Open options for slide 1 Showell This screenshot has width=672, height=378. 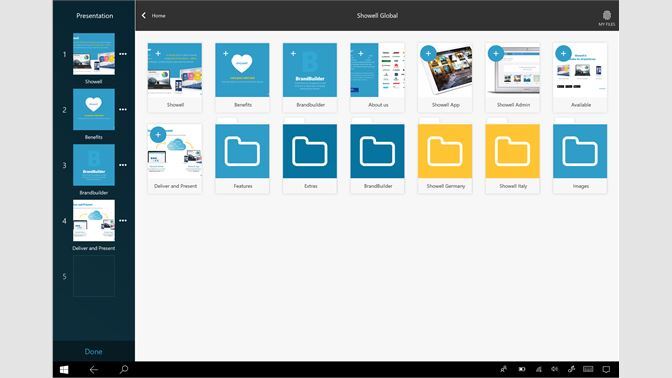click(x=123, y=54)
